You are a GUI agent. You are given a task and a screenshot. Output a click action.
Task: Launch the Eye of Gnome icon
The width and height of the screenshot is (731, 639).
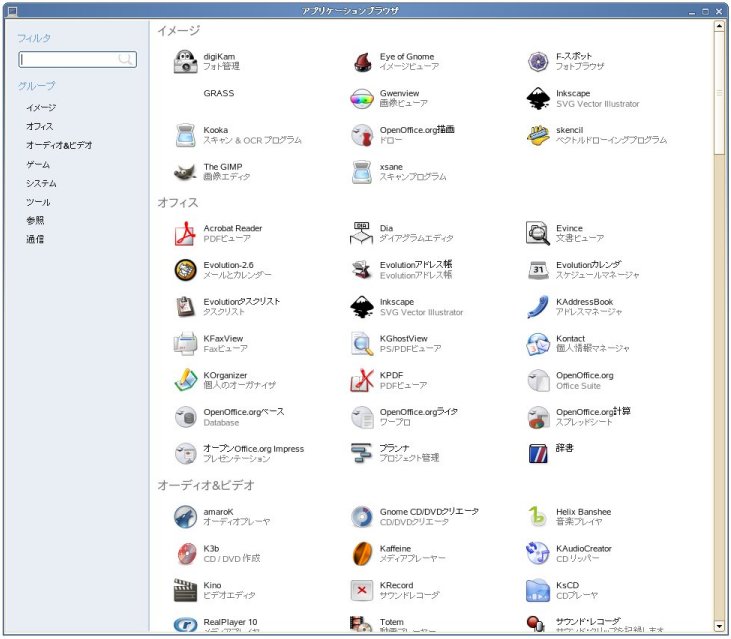(362, 62)
